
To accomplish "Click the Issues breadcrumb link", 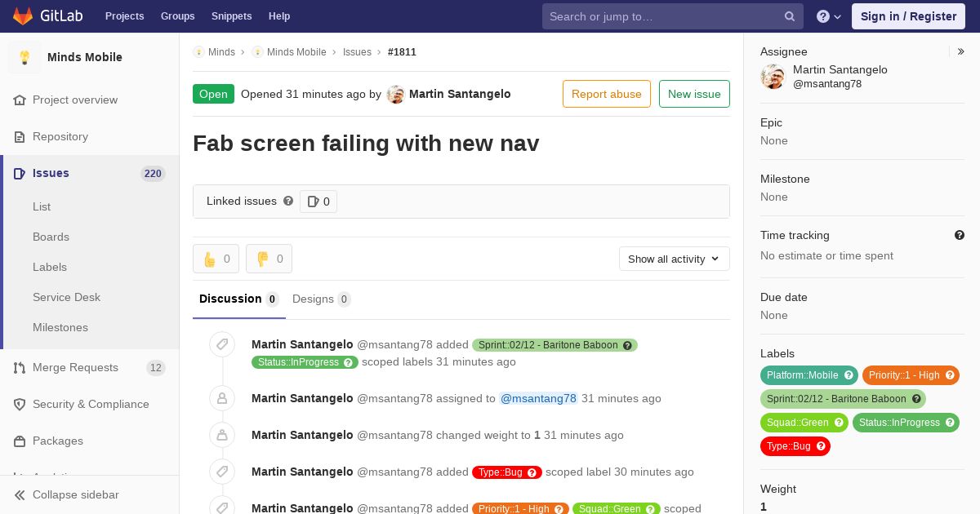I will pos(357,51).
